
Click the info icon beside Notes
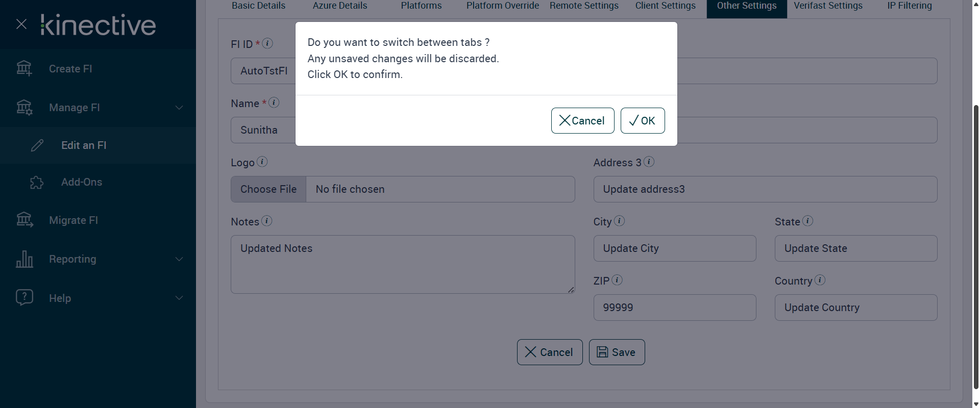pos(267,221)
